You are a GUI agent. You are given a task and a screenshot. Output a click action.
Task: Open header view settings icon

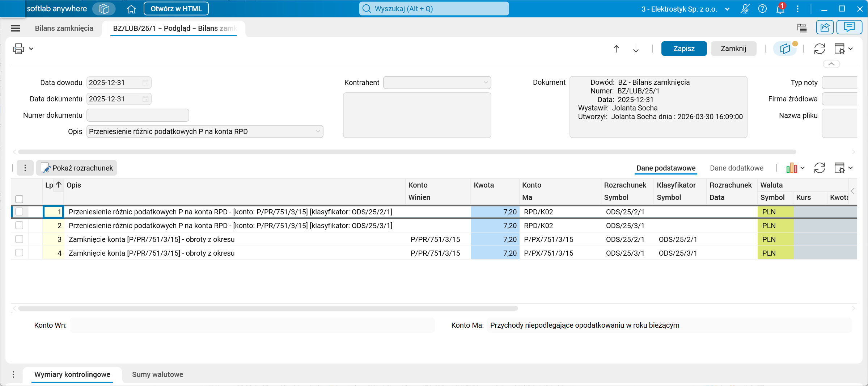pyautogui.click(x=839, y=49)
